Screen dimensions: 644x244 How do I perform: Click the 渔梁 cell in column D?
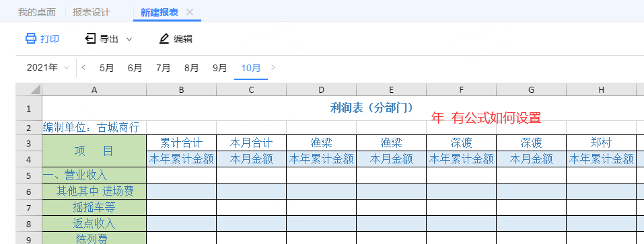[322, 143]
